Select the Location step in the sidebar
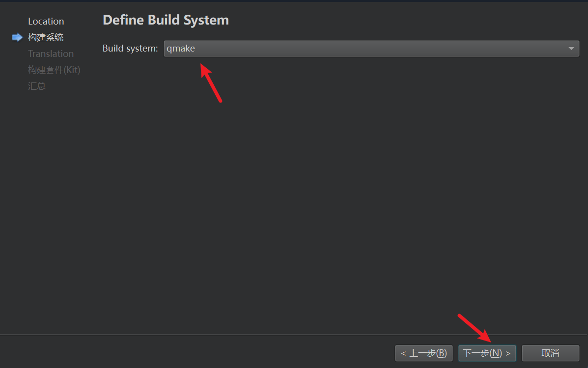 [x=46, y=22]
